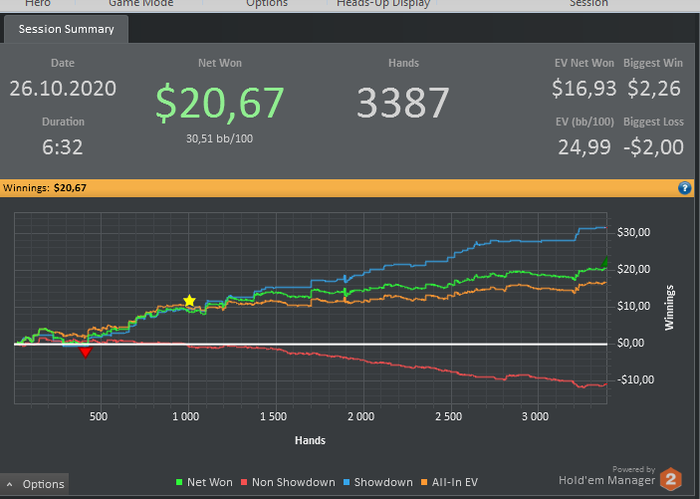
Task: Click the Biggest Win value $2,26
Action: [x=654, y=88]
